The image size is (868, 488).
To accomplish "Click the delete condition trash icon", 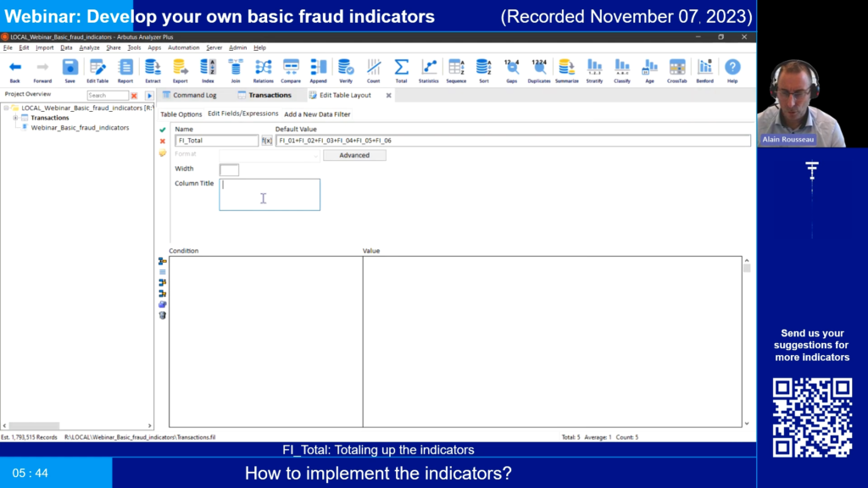I will pyautogui.click(x=162, y=315).
